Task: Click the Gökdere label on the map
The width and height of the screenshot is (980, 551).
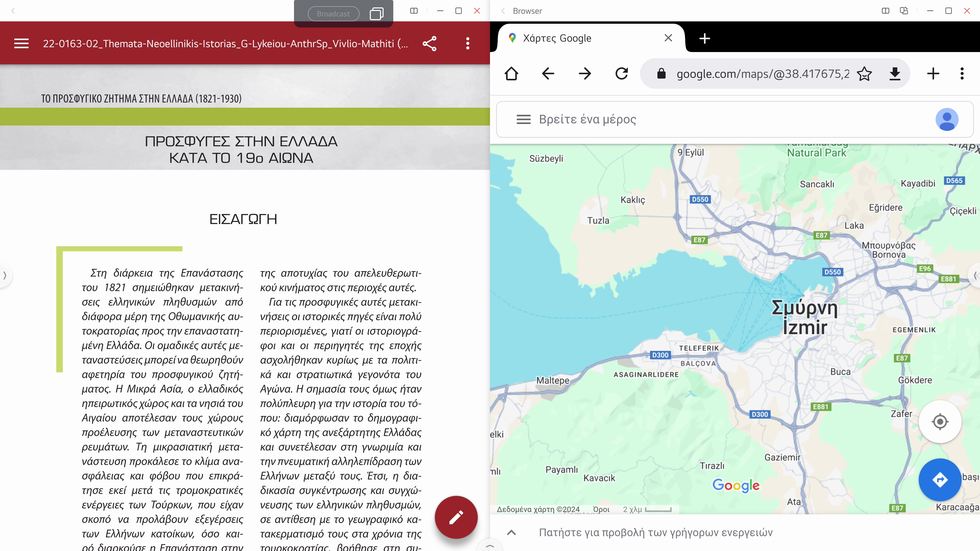Action: pyautogui.click(x=915, y=380)
